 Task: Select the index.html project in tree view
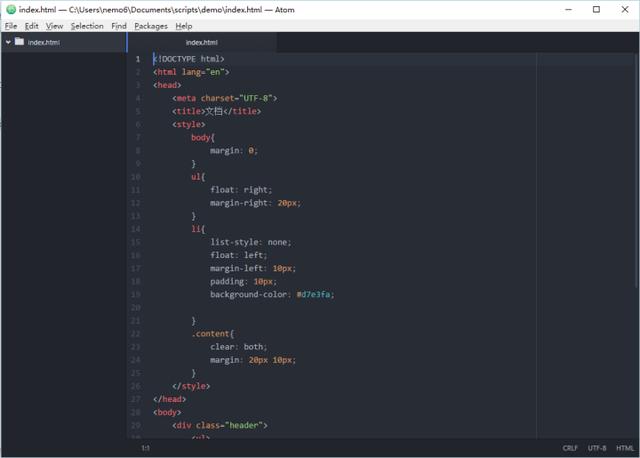[43, 42]
